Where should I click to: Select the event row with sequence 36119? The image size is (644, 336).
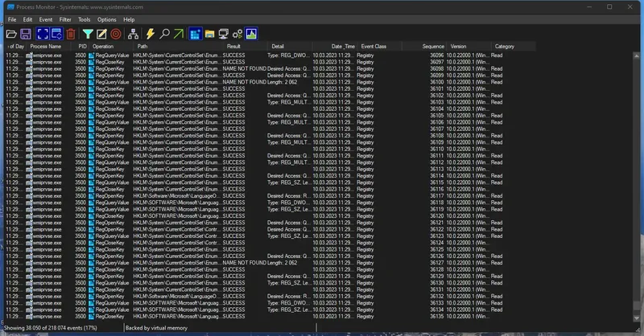270,209
